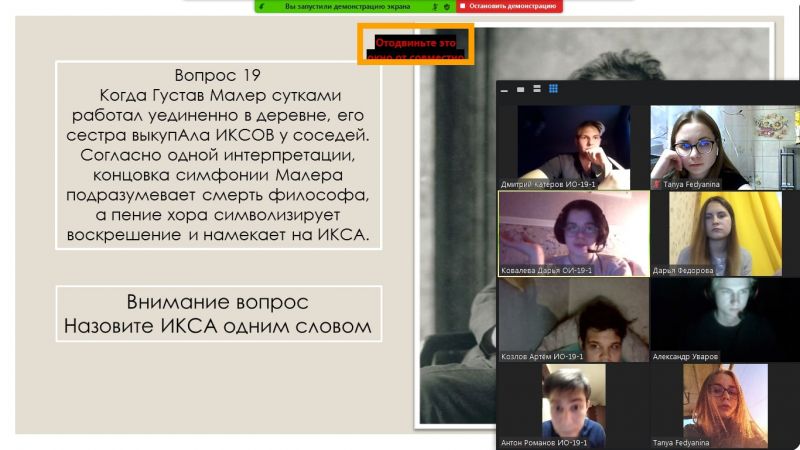This screenshot has height=450, width=800.
Task: Select the blue grid view icon
Action: tap(553, 89)
